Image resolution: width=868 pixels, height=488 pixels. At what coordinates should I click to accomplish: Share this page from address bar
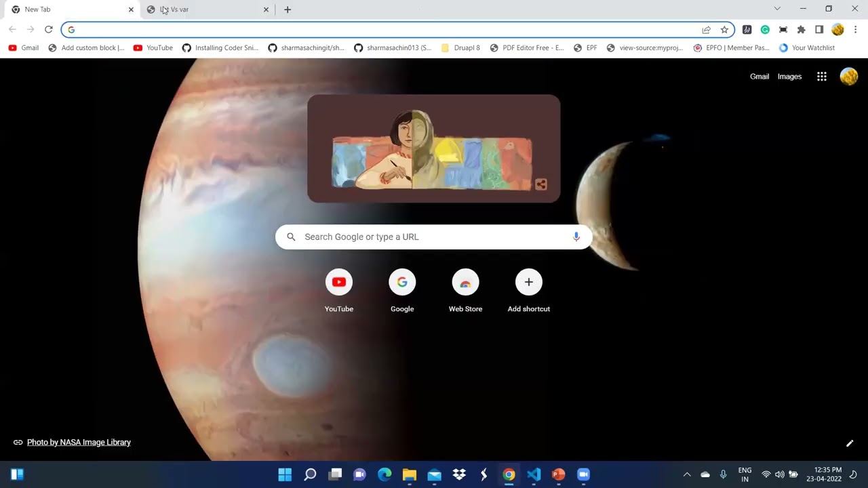tap(706, 30)
